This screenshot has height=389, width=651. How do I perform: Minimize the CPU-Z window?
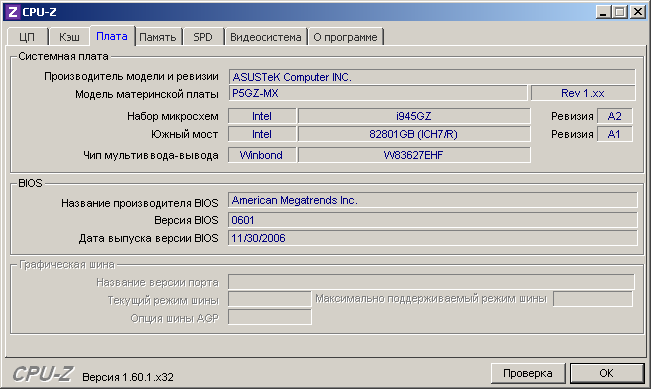[x=603, y=12]
